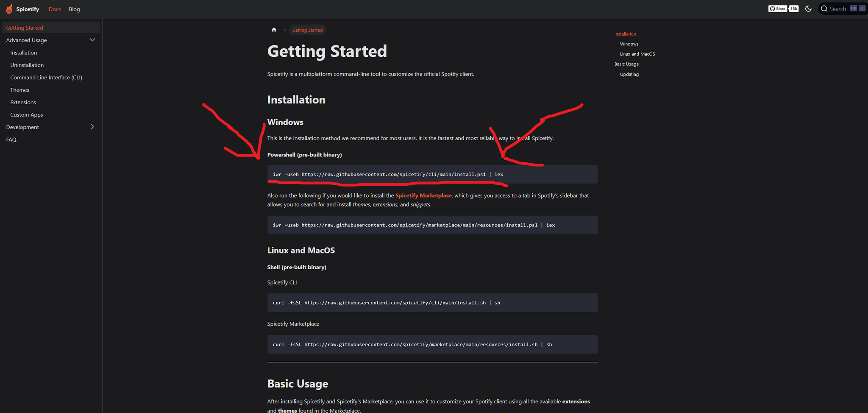Click the Spicetify flame logo
Image resolution: width=868 pixels, height=413 pixels.
pyautogui.click(x=9, y=9)
